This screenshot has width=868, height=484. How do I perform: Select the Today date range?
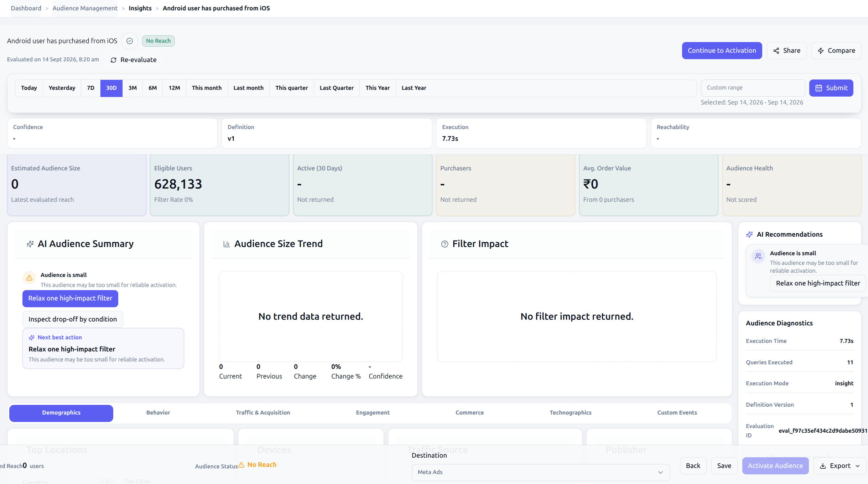pyautogui.click(x=29, y=88)
